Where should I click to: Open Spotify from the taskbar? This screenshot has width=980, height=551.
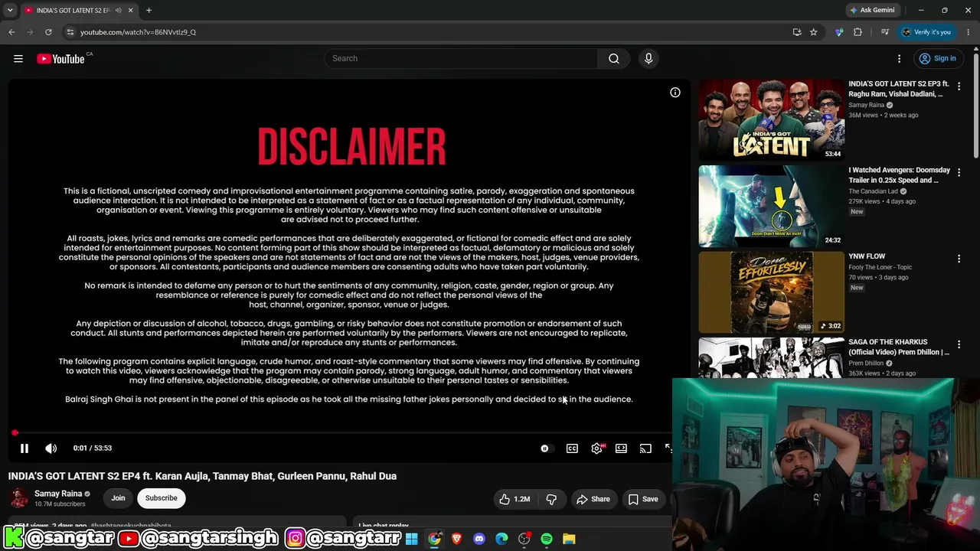click(547, 539)
